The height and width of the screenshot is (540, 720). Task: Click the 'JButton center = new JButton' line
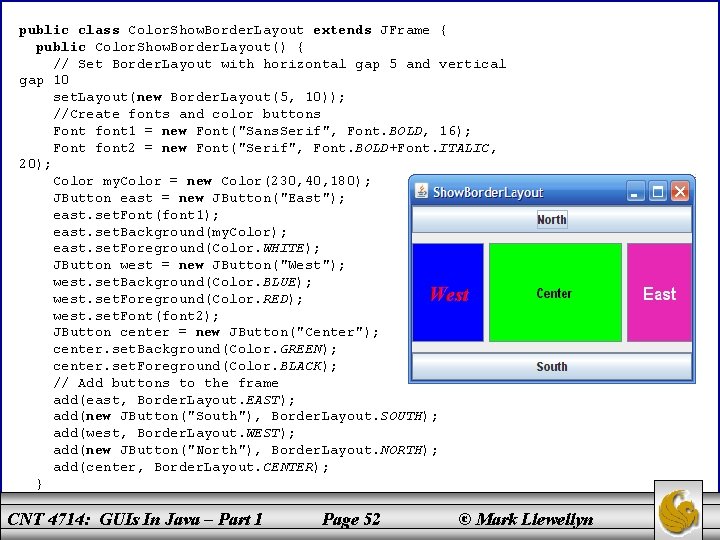tap(216, 332)
